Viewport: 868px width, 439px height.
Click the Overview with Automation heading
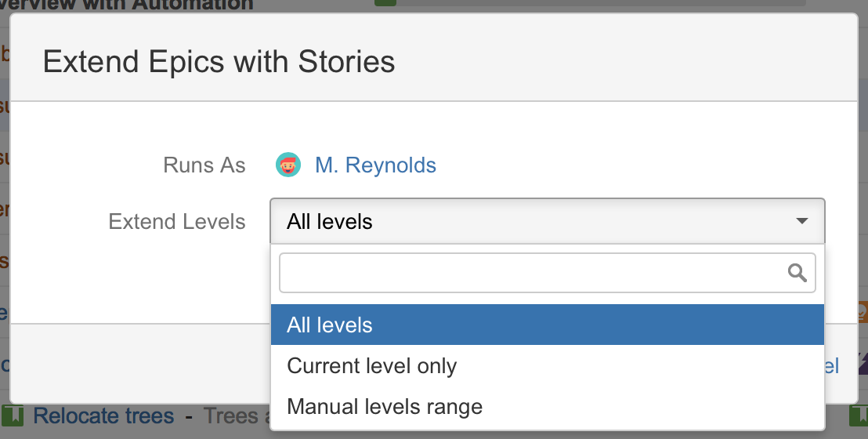pos(127,5)
